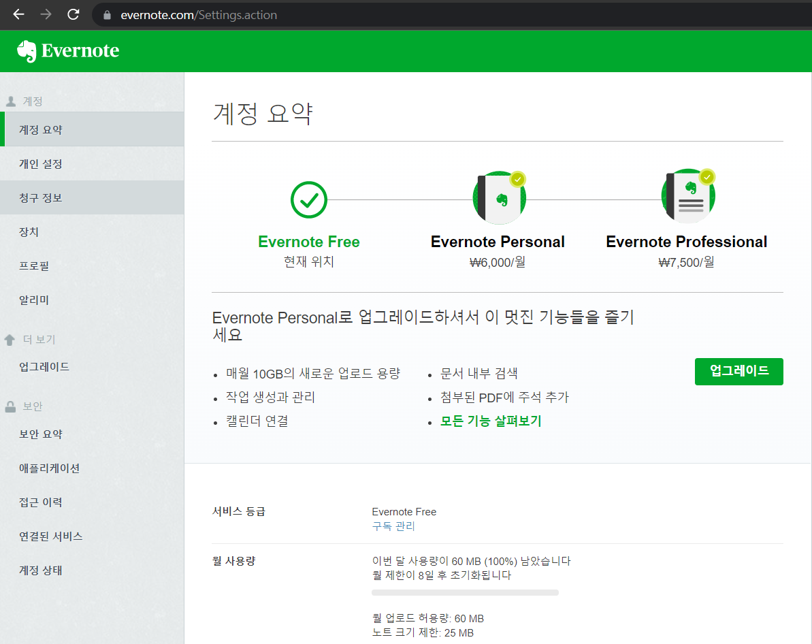Open 연결된 서비스 in the sidebar
This screenshot has height=644, width=812.
(x=92, y=536)
